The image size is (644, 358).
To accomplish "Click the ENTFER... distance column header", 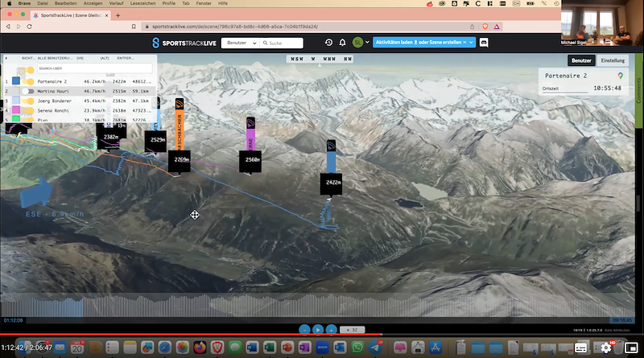I will [x=126, y=58].
